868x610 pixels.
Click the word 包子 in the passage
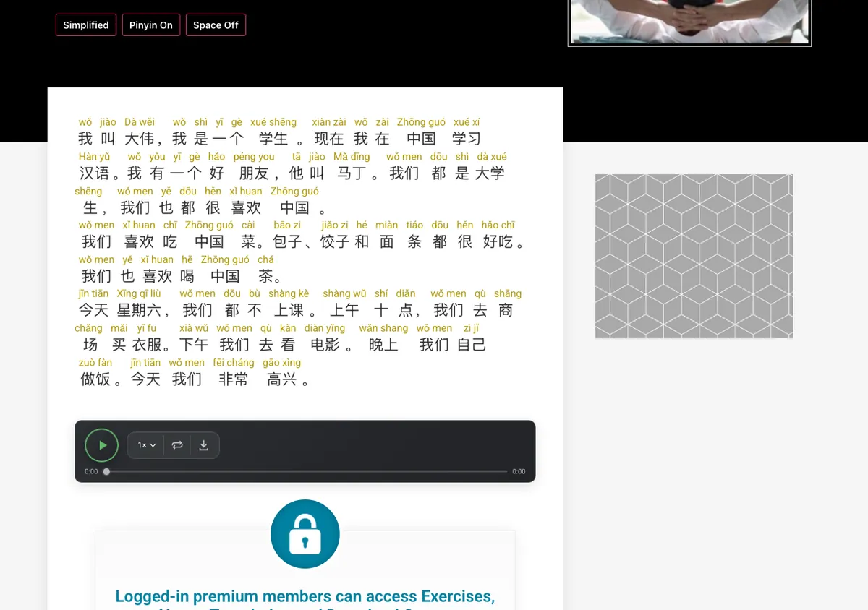click(287, 242)
